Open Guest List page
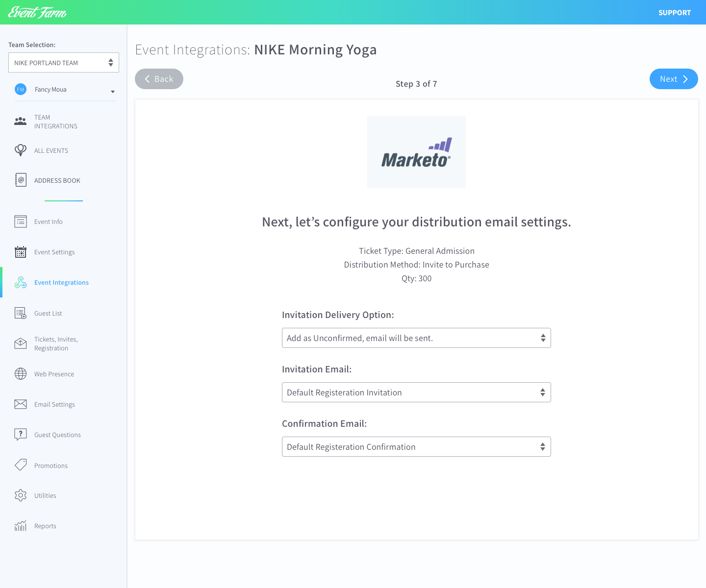 point(48,313)
